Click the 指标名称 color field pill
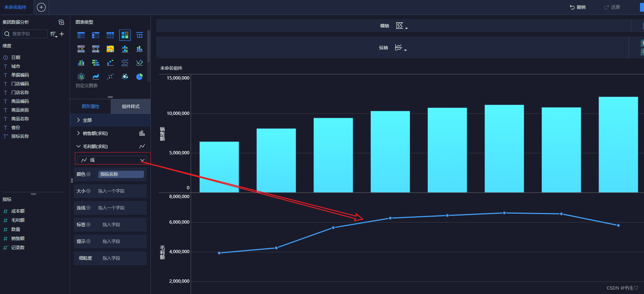Image resolution: width=644 pixels, height=294 pixels. [121, 174]
